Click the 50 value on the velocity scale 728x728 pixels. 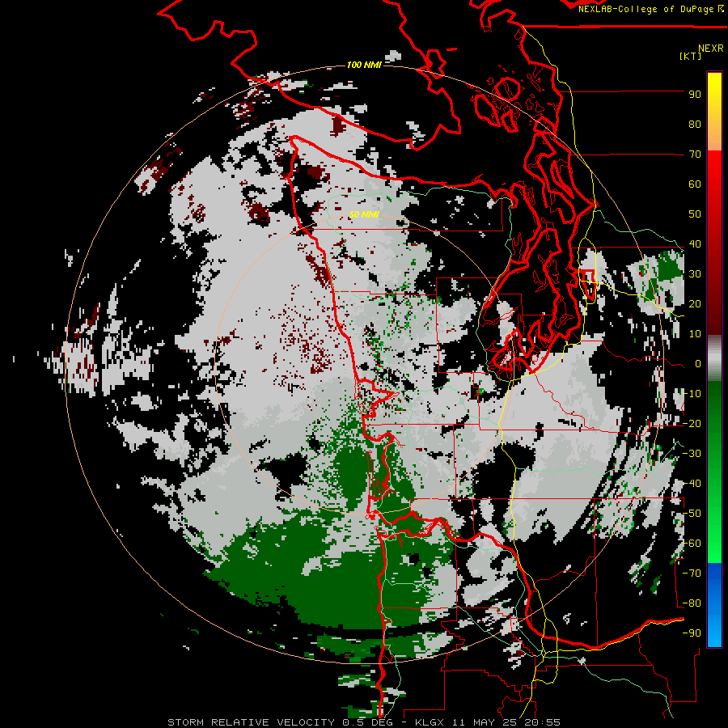[695, 214]
